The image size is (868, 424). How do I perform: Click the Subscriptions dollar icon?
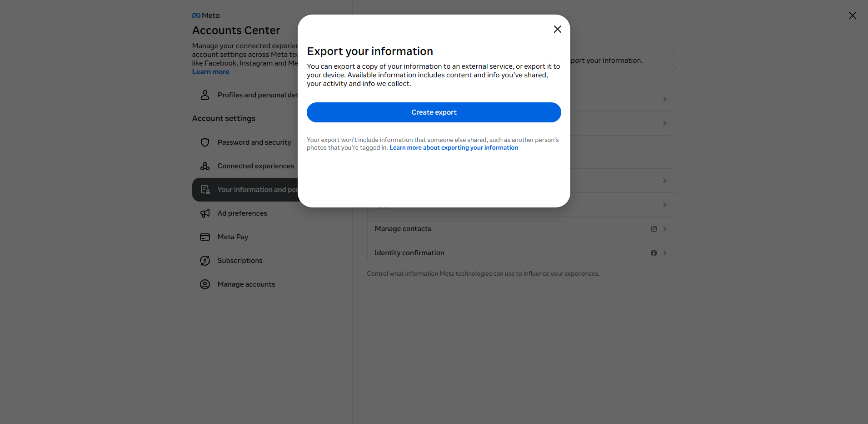205,261
